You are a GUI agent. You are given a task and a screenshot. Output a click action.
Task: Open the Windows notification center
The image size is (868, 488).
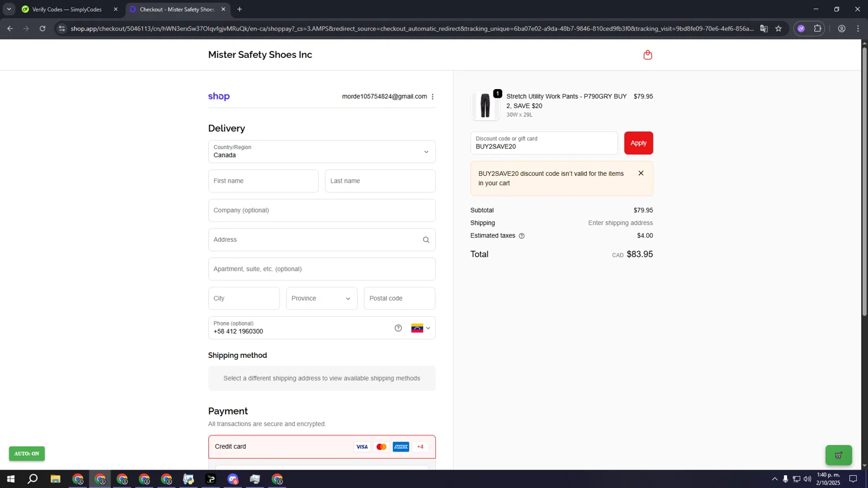[853, 479]
